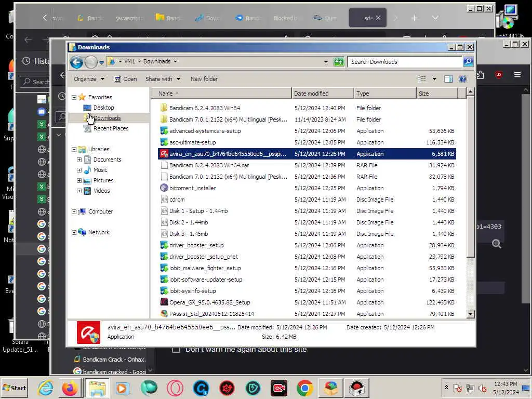Open Google Chrome from the taskbar

point(304,388)
